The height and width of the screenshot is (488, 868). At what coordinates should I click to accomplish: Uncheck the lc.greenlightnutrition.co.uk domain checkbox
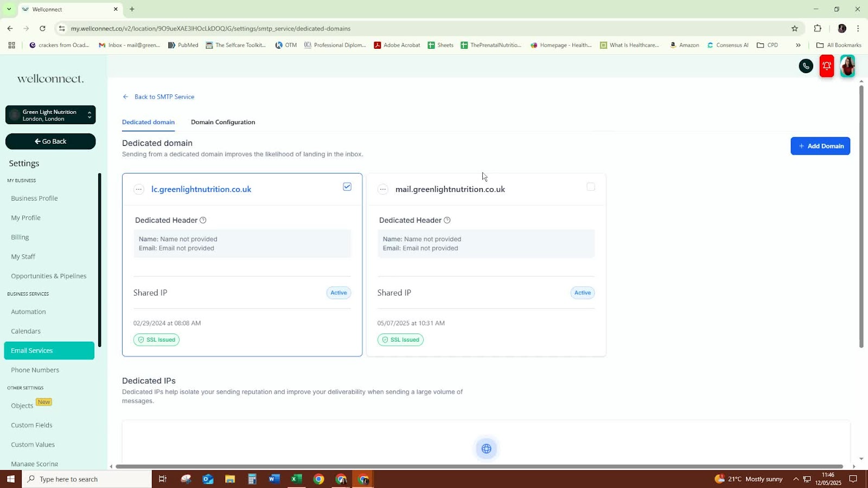pos(347,187)
